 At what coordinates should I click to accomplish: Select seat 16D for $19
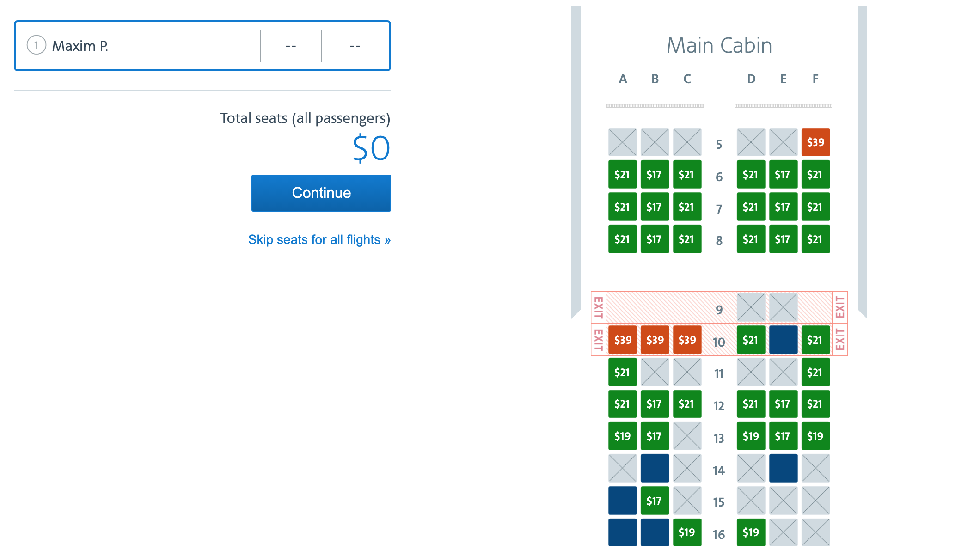point(751,532)
